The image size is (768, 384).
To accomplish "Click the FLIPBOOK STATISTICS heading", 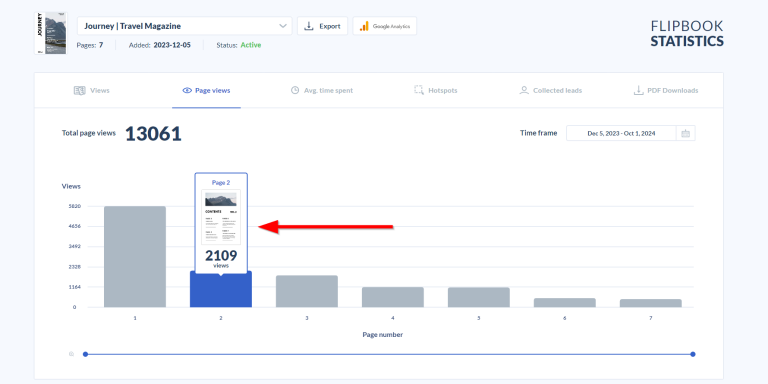I will [687, 33].
